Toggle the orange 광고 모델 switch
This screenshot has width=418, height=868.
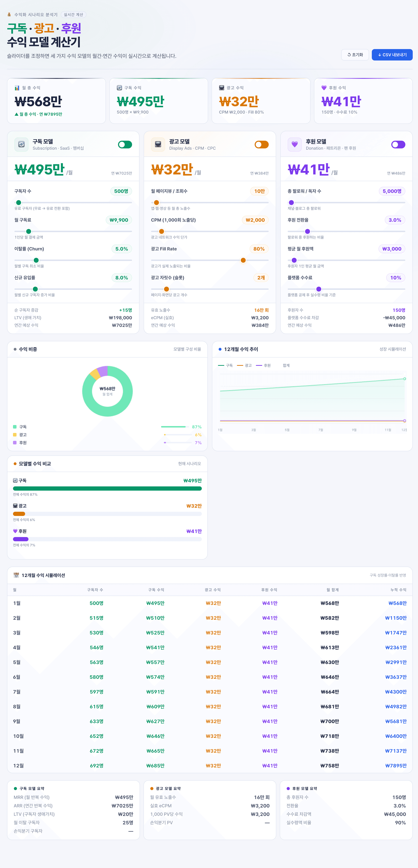262,145
